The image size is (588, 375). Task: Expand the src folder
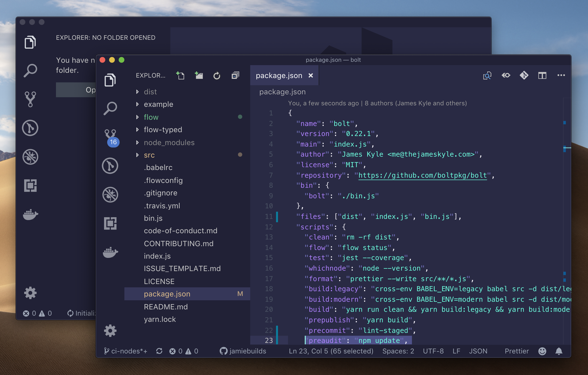[x=149, y=155]
